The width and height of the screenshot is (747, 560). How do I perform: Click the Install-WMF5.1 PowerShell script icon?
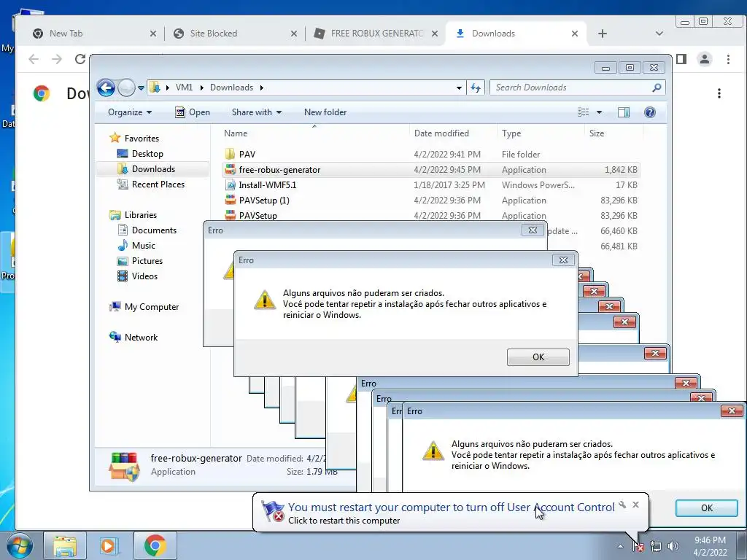(230, 184)
